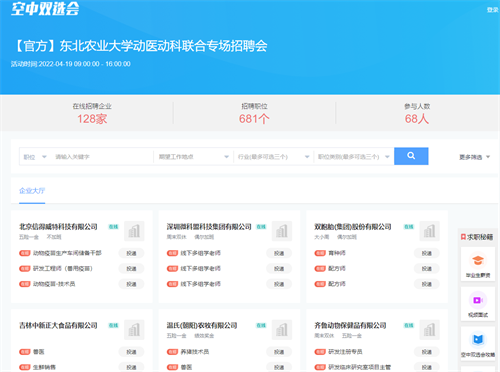Image resolution: width=500 pixels, height=372 pixels.
Task: Open the 行业(最多可选三个) dropdown
Action: [x=273, y=157]
